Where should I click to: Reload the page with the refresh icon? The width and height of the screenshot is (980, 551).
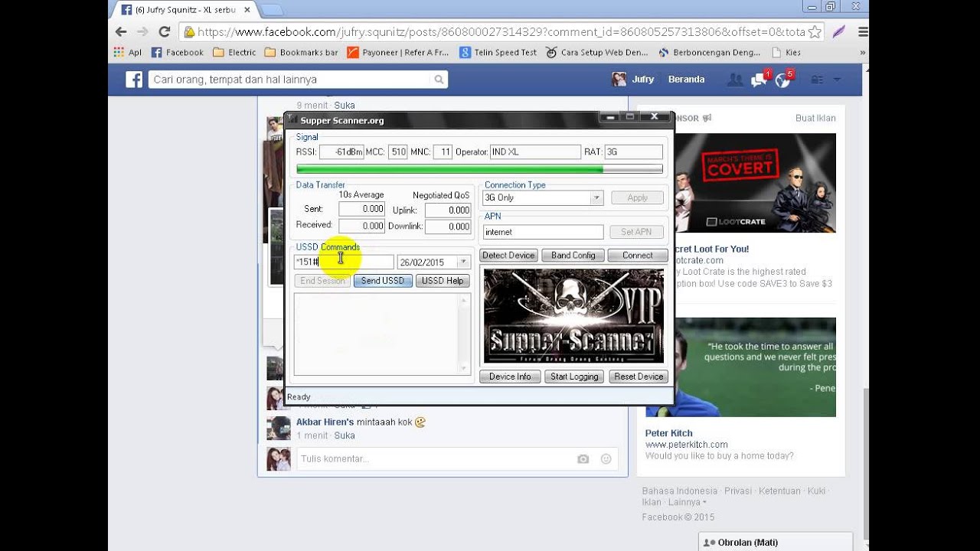(164, 31)
